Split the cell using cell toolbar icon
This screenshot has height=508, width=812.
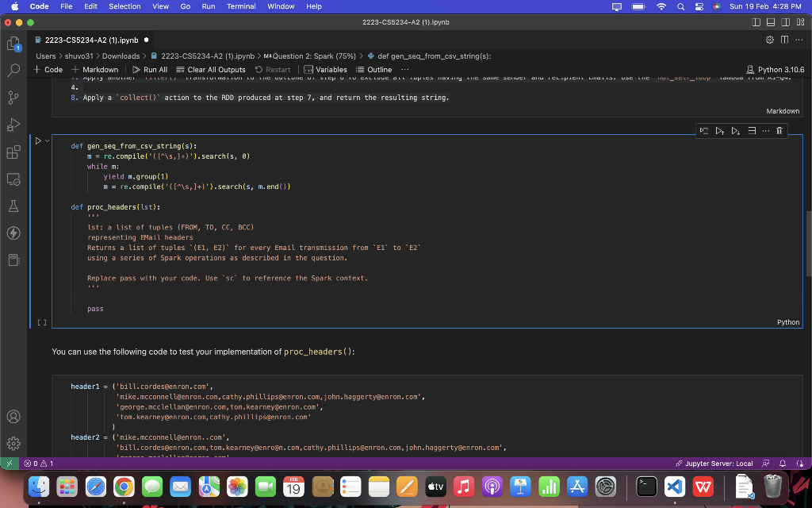(x=752, y=131)
